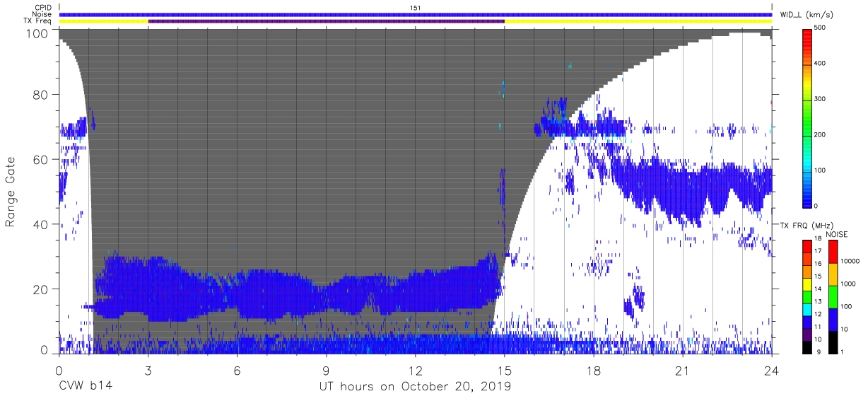Click the '9' hour tick on time axis
The height and width of the screenshot is (401, 868).
(x=327, y=370)
